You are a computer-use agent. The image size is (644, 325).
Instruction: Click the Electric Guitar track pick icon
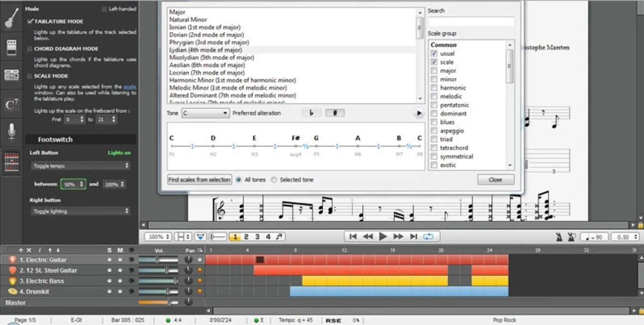point(13,260)
